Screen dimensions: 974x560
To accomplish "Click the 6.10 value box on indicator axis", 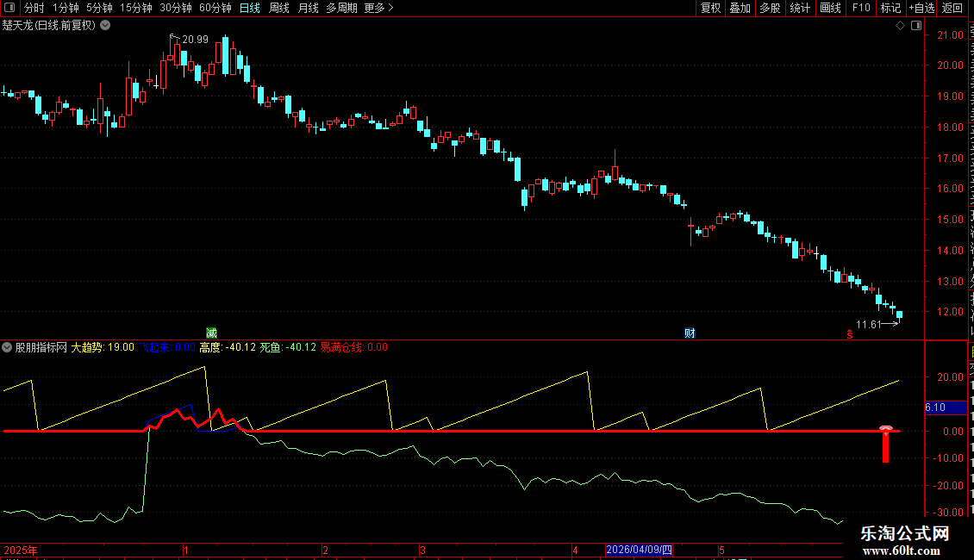I will (946, 408).
